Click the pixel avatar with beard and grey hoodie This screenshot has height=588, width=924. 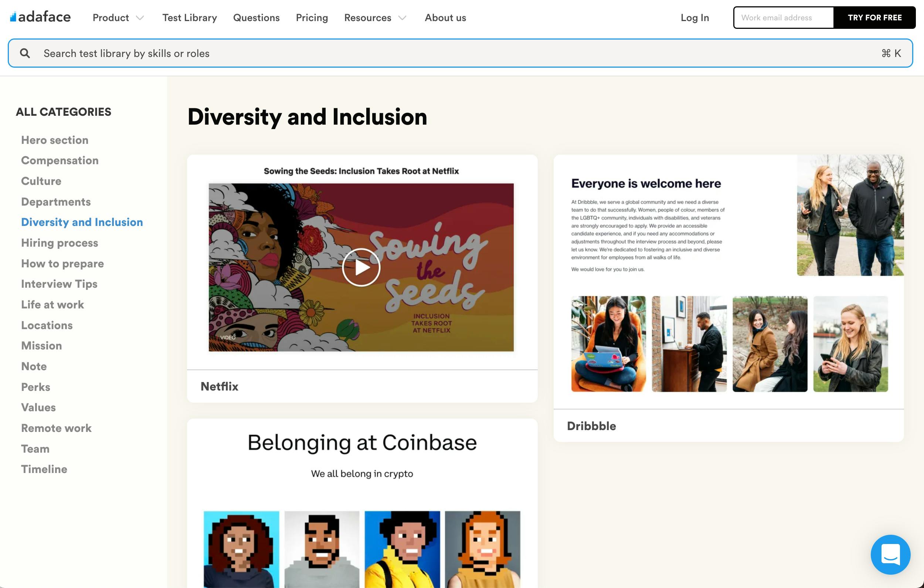[x=322, y=549]
